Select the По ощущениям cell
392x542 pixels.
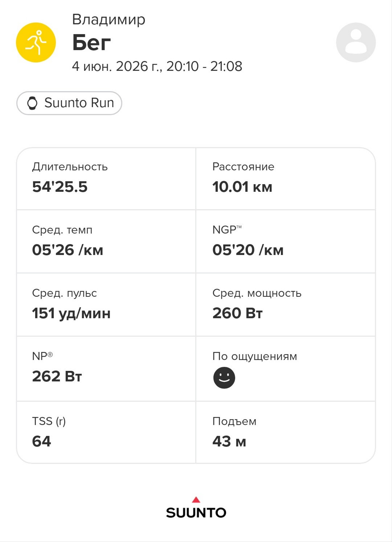tap(286, 369)
